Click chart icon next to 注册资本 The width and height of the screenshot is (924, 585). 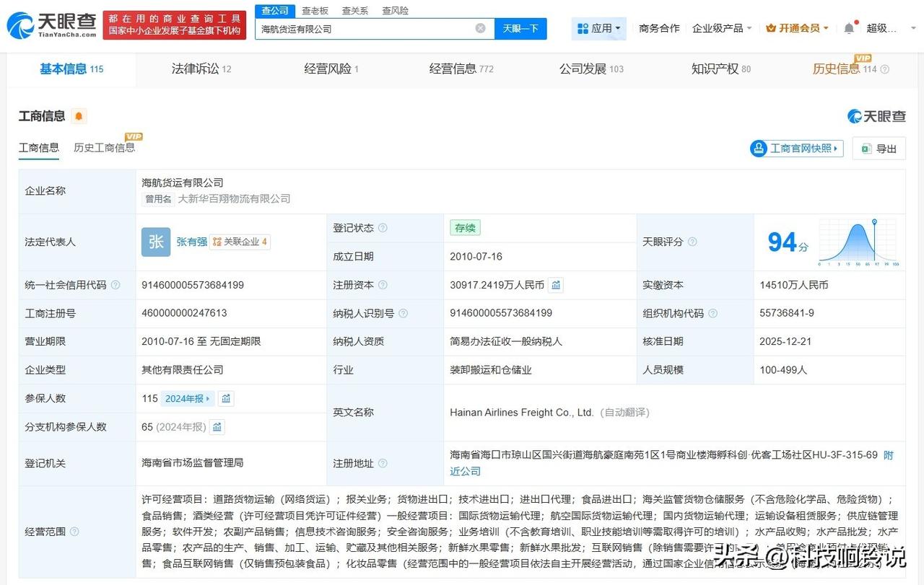556,285
